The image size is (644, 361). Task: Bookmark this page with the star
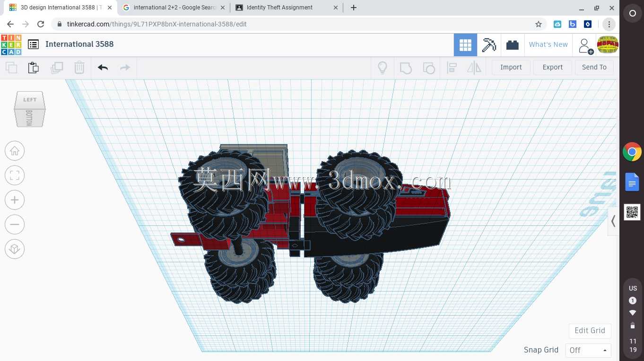538,24
